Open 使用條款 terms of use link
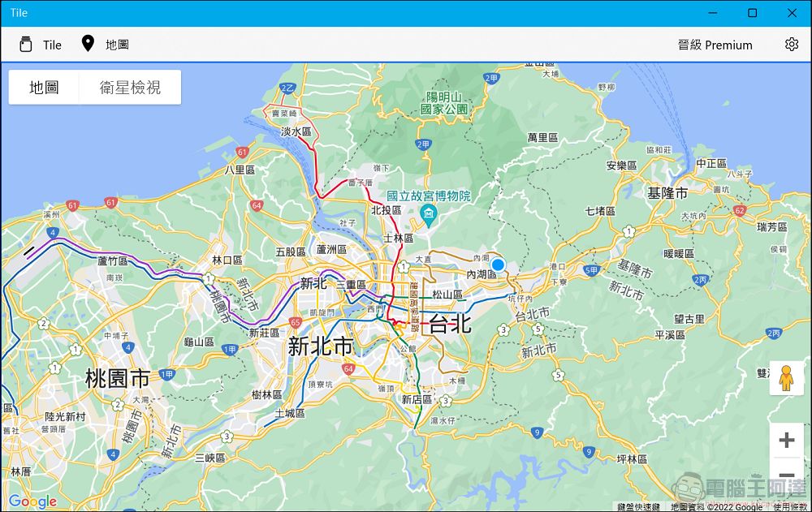Screen dimensions: 812x512 point(791,507)
